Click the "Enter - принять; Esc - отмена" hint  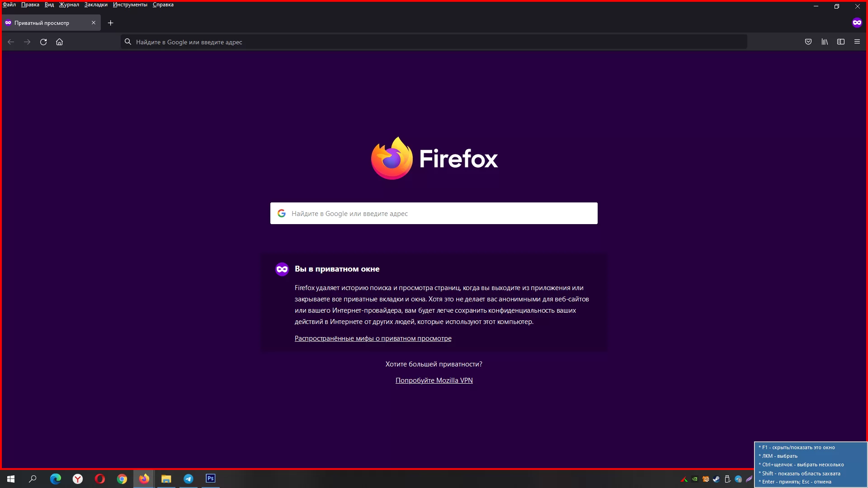point(795,482)
